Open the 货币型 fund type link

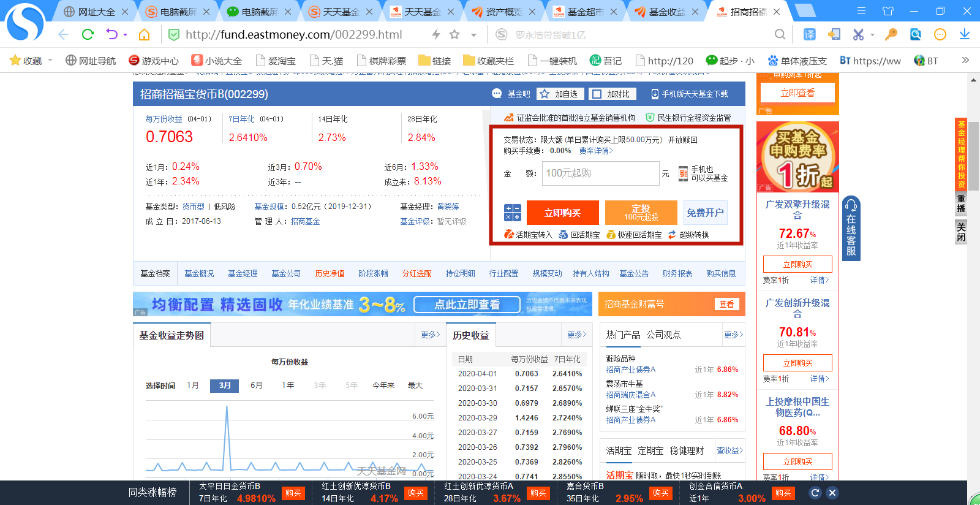(x=194, y=207)
